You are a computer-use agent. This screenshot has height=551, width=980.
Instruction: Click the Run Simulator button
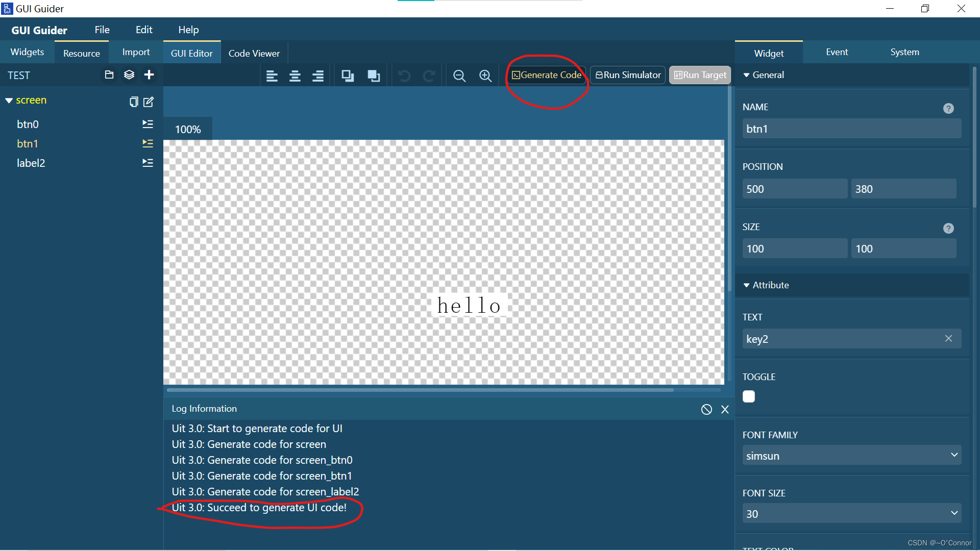pyautogui.click(x=628, y=75)
